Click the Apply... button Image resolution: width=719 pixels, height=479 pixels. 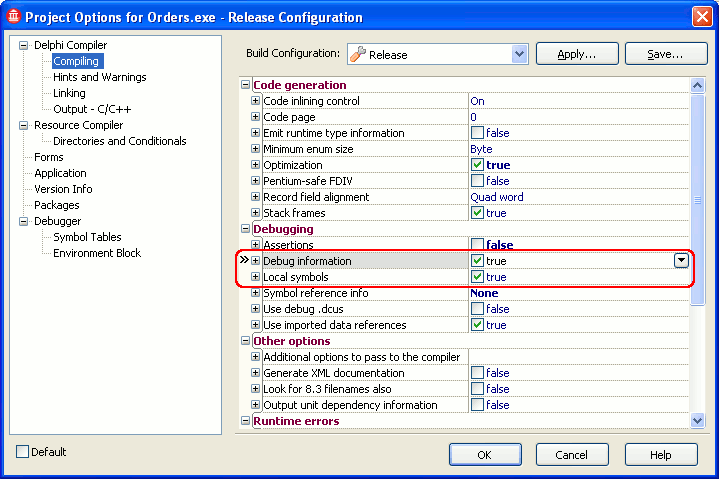click(577, 54)
